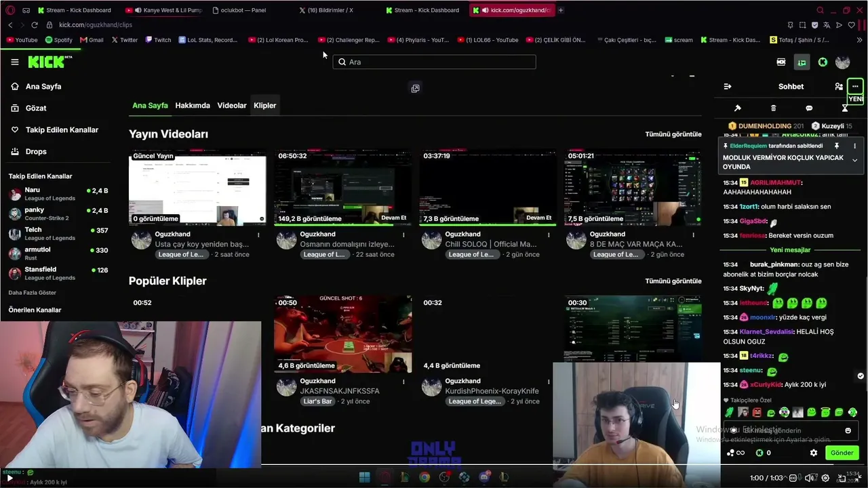Open panky channel in followed list
This screenshot has height=488, width=868.
click(58, 214)
